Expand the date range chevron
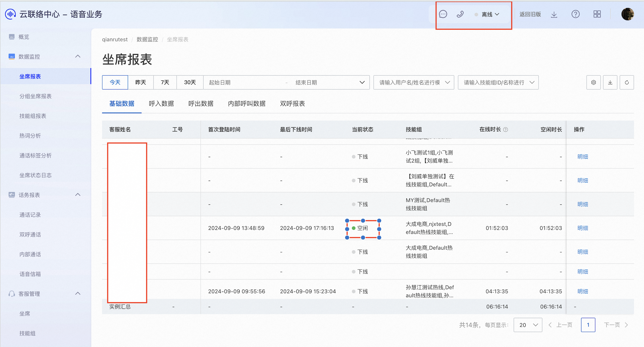Screen dimensions: 644x347 pyautogui.click(x=362, y=83)
